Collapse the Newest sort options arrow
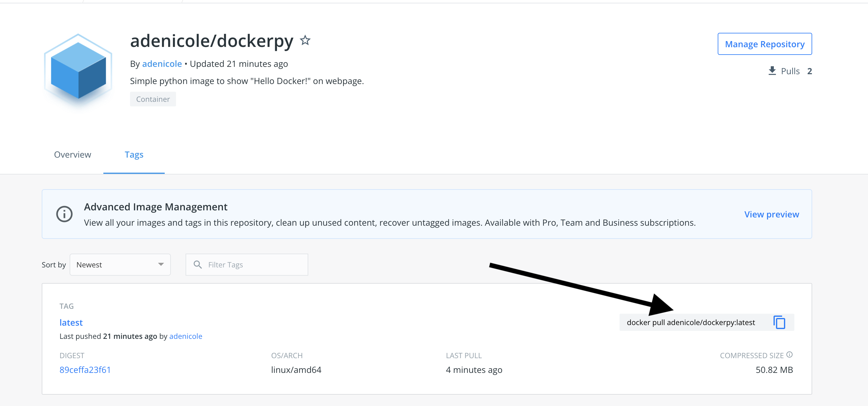The image size is (868, 406). coord(161,265)
